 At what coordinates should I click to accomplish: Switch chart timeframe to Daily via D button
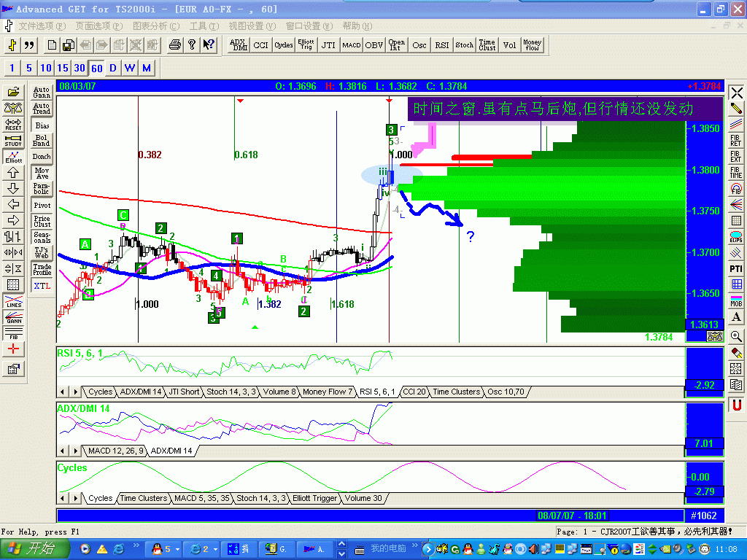coord(112,68)
